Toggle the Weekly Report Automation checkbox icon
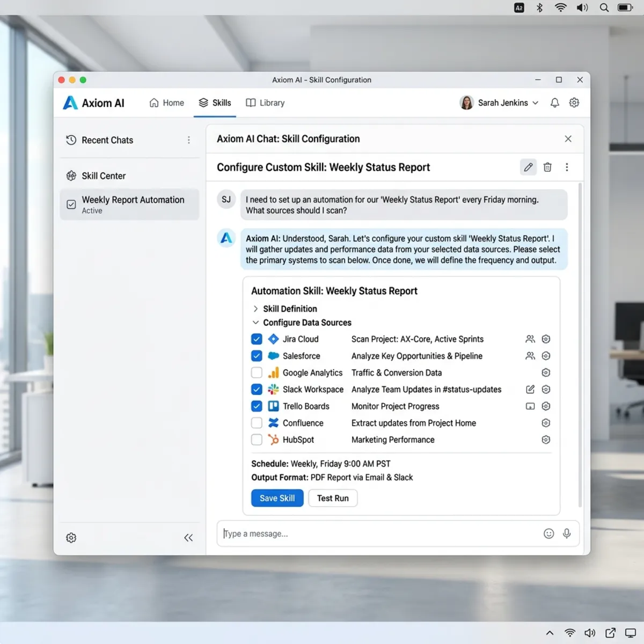 (71, 204)
